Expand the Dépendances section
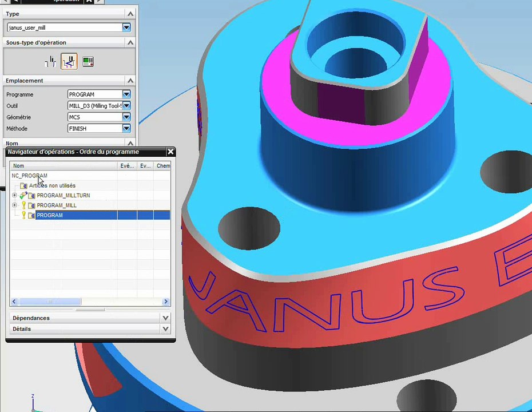Viewport: 532px width, 412px height. (165, 318)
